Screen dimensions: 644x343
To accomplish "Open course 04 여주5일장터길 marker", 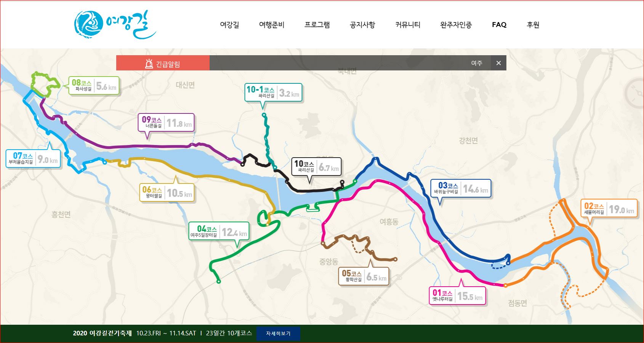I will coord(219,231).
